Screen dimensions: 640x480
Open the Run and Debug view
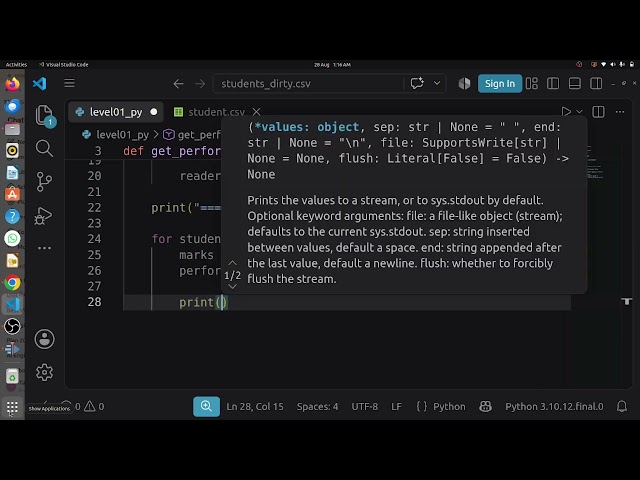point(44,216)
